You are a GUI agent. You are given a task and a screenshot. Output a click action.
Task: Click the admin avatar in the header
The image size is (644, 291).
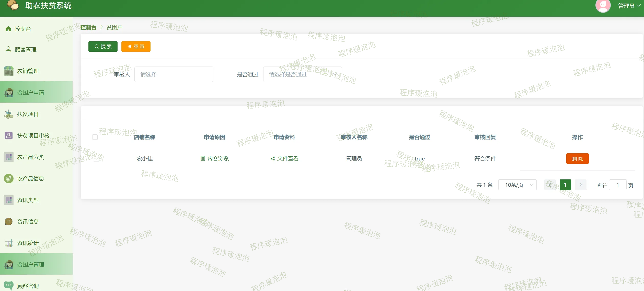603,6
